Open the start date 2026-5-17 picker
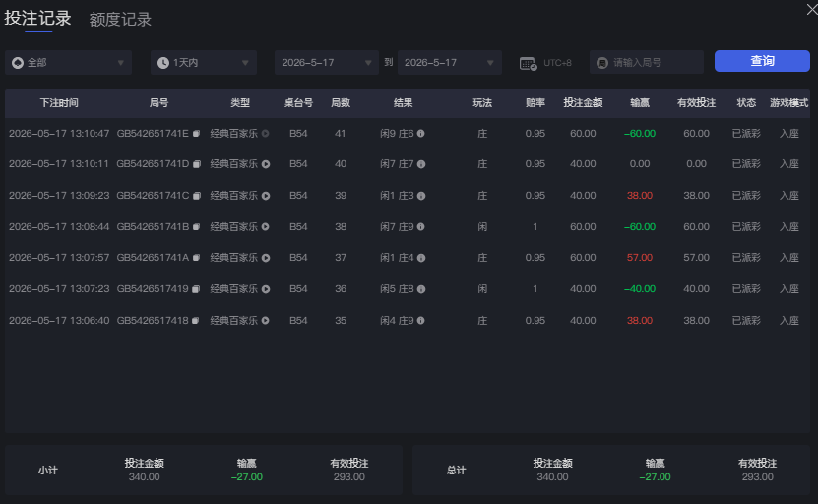 pyautogui.click(x=327, y=63)
